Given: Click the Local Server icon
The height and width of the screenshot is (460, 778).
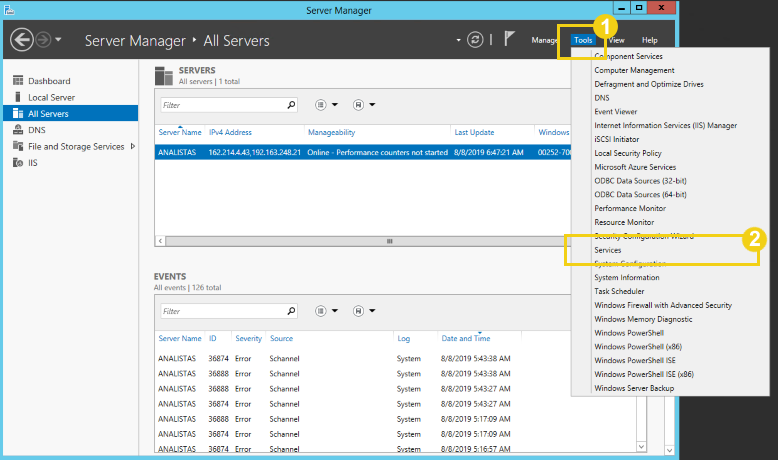Looking at the screenshot, I should (18, 97).
